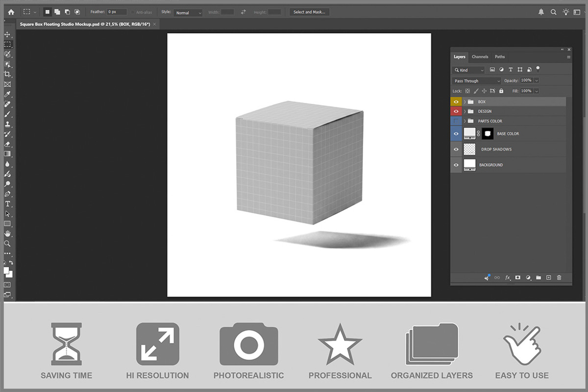Image resolution: width=588 pixels, height=392 pixels.
Task: Click the foreground color swatch
Action: click(x=6, y=270)
